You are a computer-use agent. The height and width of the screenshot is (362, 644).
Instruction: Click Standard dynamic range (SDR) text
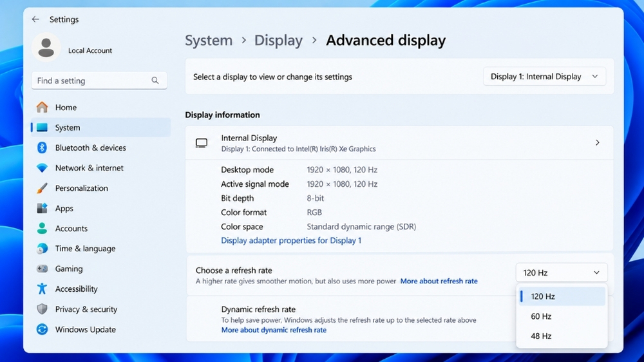(361, 227)
